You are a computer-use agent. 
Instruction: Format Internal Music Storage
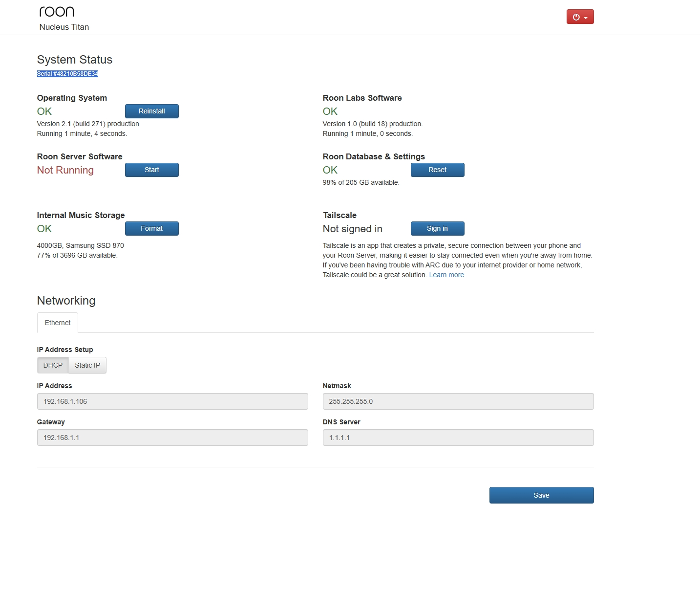pyautogui.click(x=151, y=228)
